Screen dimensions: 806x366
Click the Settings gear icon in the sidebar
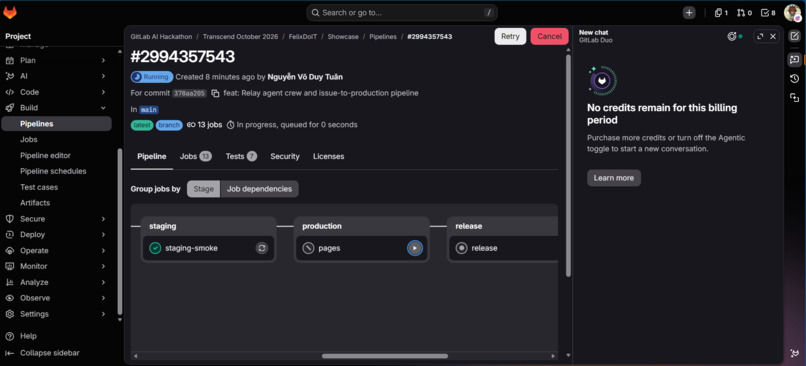(x=9, y=314)
